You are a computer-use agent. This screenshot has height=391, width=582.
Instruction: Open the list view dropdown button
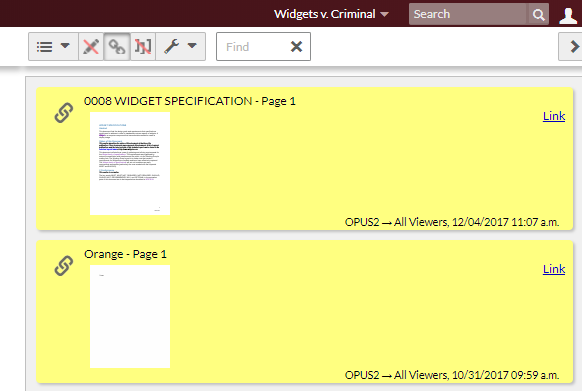tap(53, 46)
